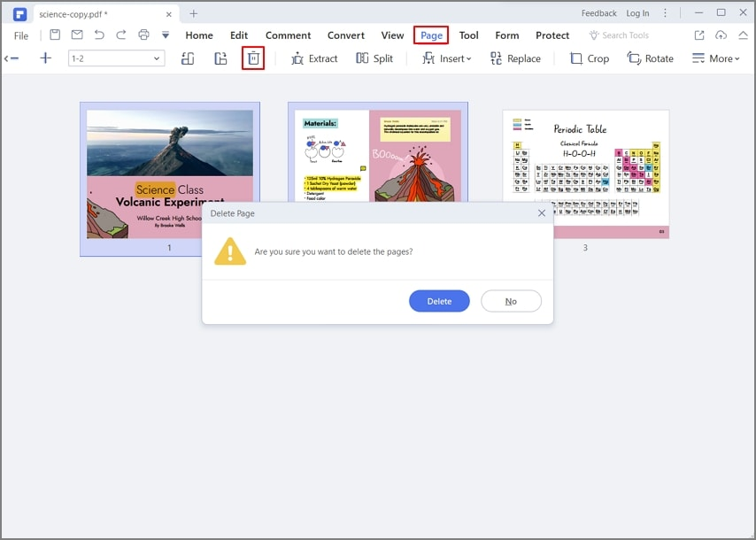Expand the More options menu

(x=716, y=58)
